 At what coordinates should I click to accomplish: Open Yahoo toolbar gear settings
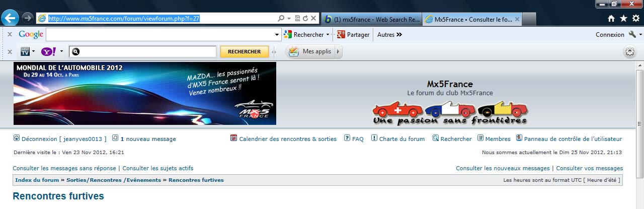pos(629,51)
